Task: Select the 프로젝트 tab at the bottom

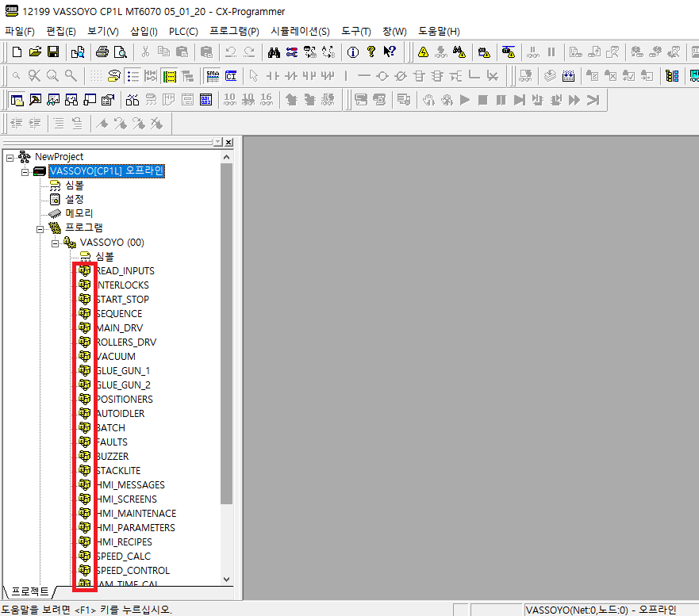Action: point(30,591)
